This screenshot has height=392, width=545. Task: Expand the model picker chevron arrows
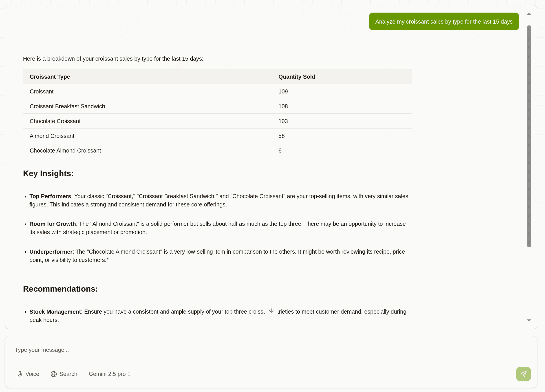coord(129,374)
